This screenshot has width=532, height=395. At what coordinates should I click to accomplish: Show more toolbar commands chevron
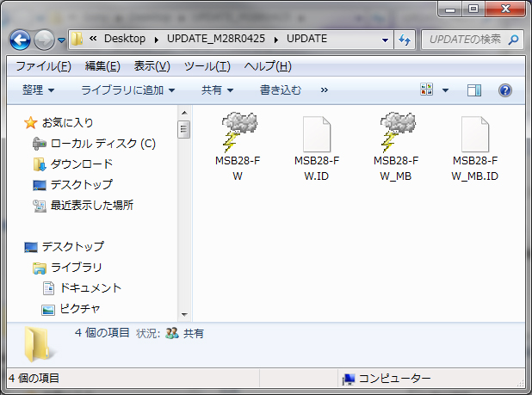[324, 89]
